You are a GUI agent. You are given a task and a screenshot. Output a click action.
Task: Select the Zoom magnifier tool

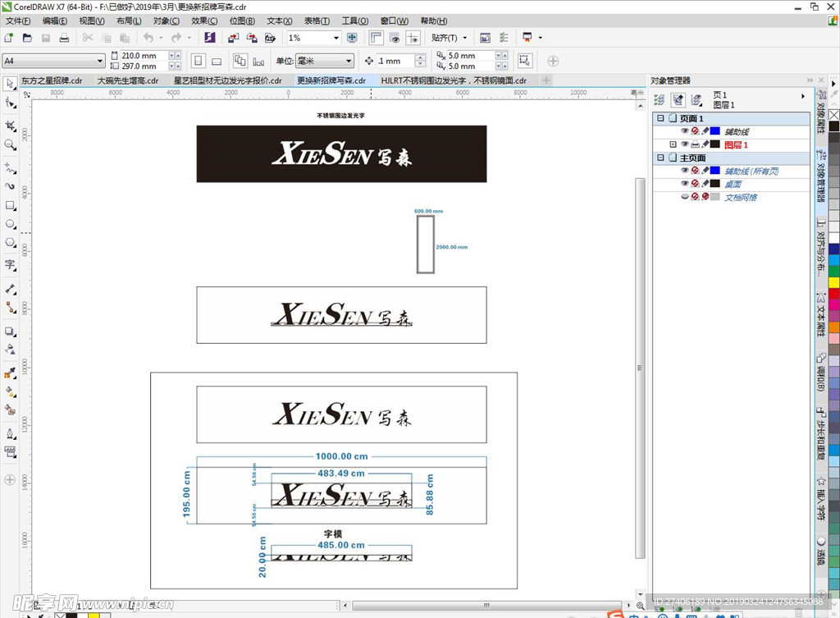pyautogui.click(x=10, y=144)
